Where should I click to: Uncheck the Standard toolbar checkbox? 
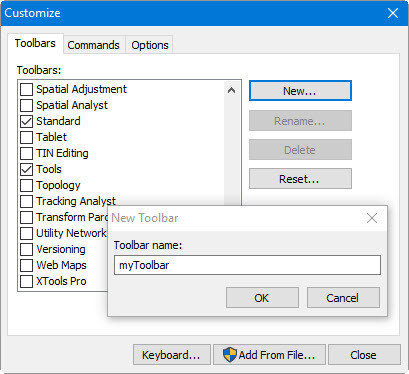point(26,121)
